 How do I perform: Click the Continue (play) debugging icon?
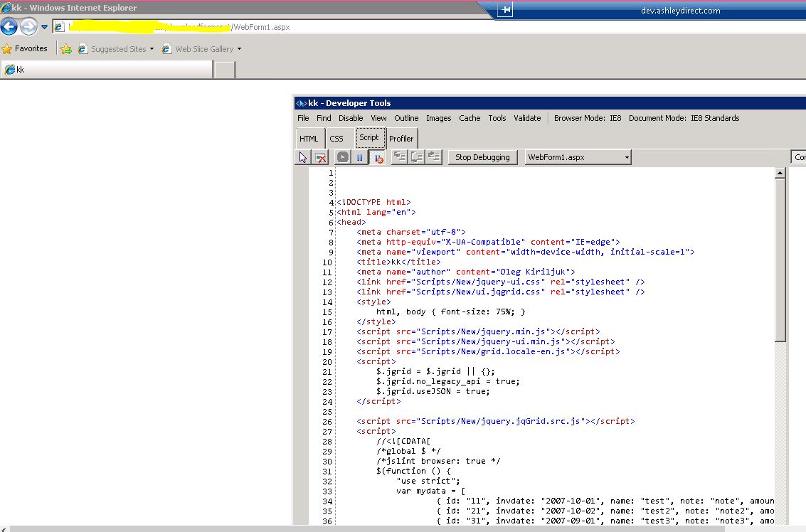coord(342,157)
